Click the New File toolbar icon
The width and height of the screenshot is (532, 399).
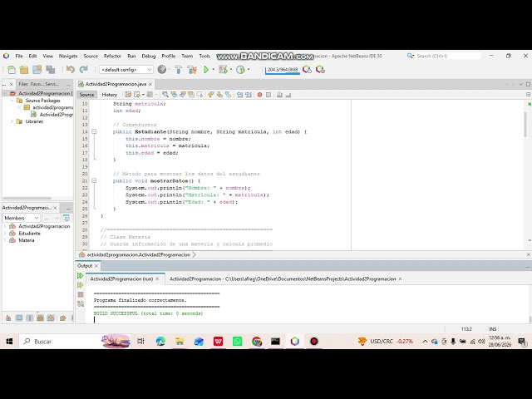[x=11, y=70]
